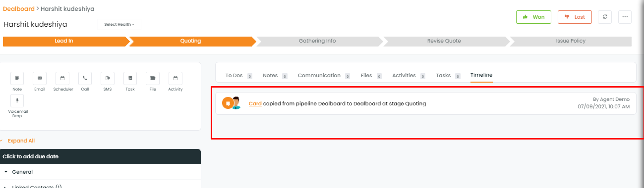Switch to the Notes tab
The image size is (644, 188).
tap(275, 76)
